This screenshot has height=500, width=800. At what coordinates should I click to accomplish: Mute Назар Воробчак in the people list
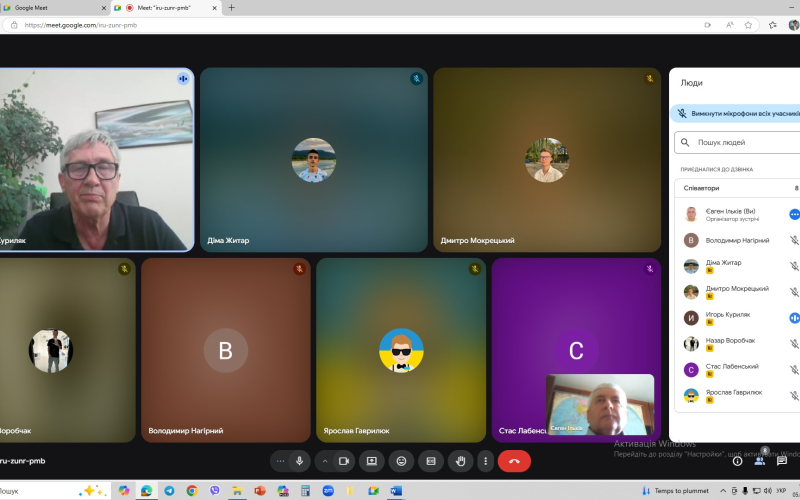coord(794,344)
